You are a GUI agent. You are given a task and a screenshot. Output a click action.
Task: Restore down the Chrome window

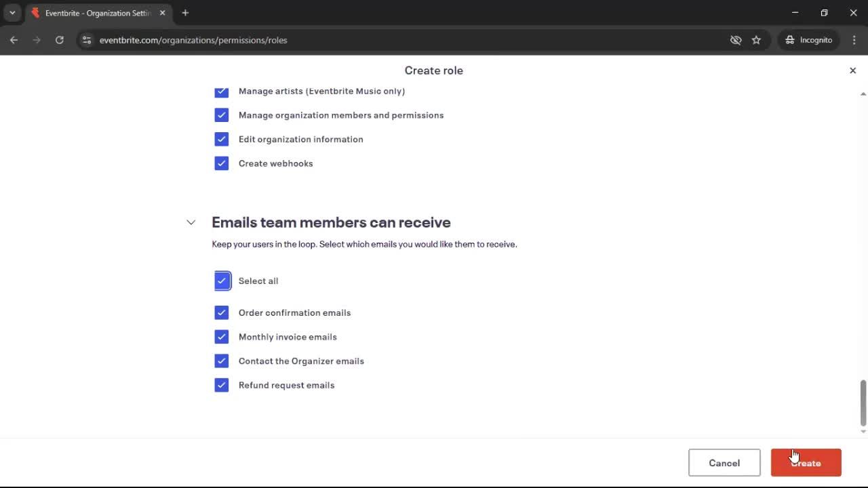tap(825, 13)
